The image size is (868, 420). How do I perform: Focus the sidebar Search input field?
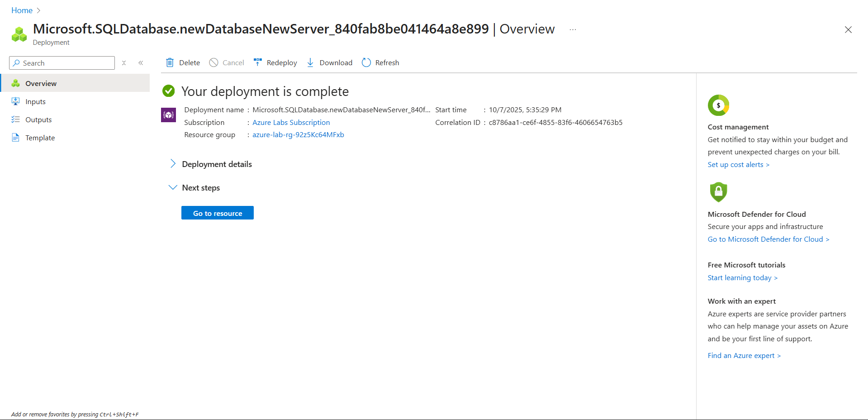(x=66, y=63)
